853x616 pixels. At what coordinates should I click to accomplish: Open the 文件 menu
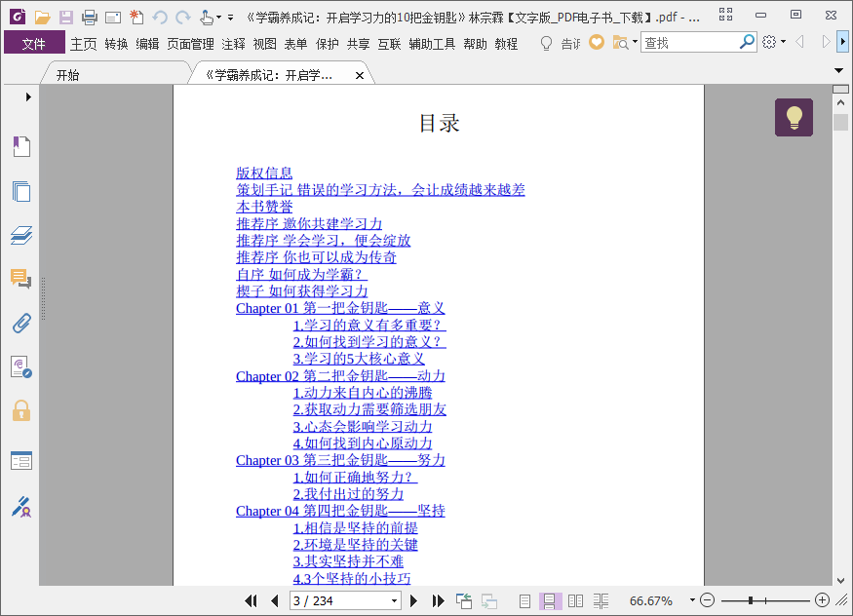point(34,44)
